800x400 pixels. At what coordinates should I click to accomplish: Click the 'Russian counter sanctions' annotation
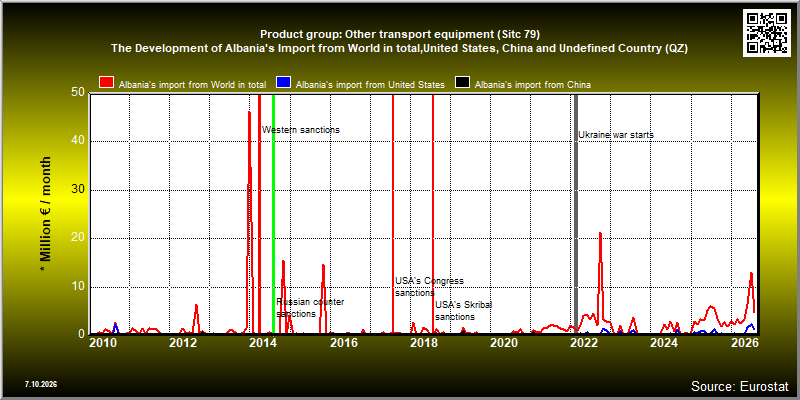click(310, 308)
